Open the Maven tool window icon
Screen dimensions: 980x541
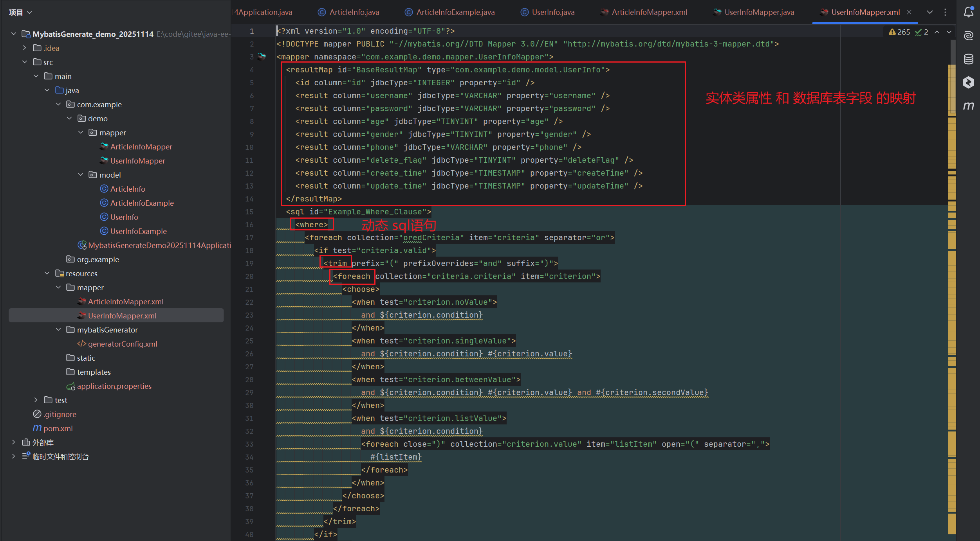click(x=968, y=106)
